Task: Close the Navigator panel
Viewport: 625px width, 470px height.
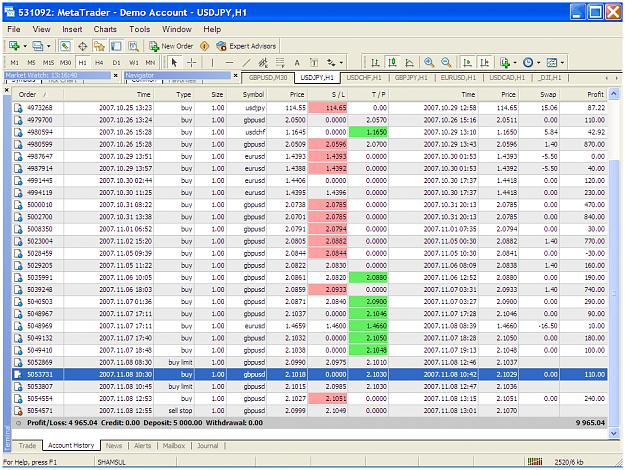Action: point(236,75)
